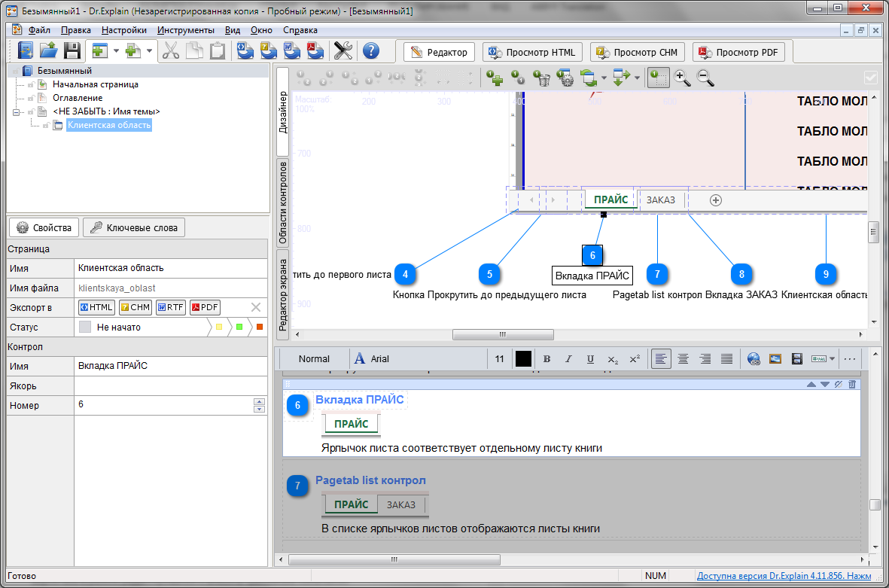Save the project with the floppy icon
The image size is (889, 588).
72,51
